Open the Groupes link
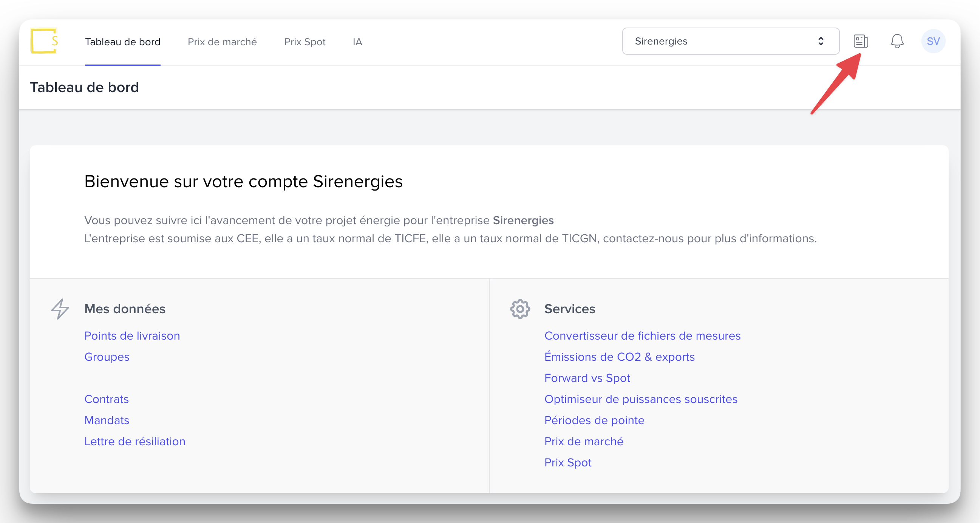 click(107, 357)
